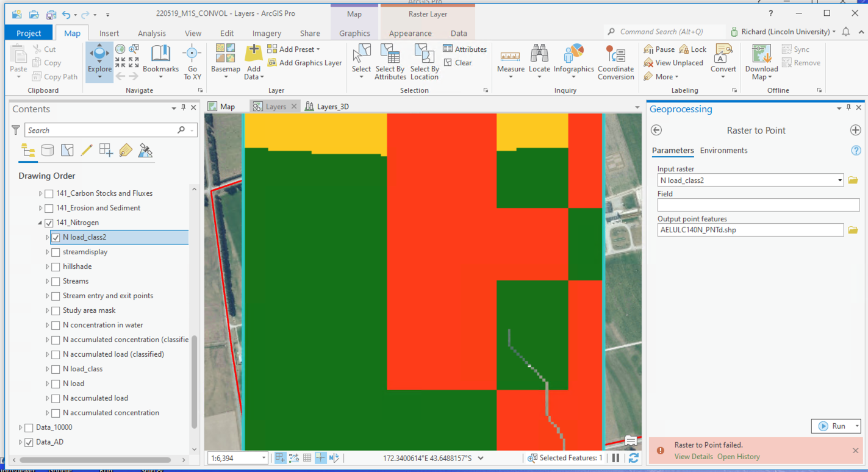
Task: Browse for input raster folder icon
Action: coord(853,181)
